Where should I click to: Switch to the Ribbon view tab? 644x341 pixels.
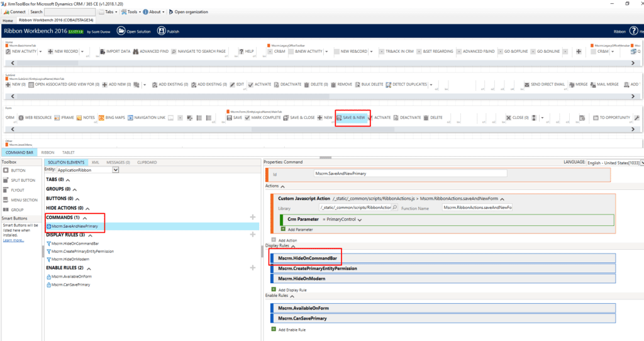tap(48, 152)
